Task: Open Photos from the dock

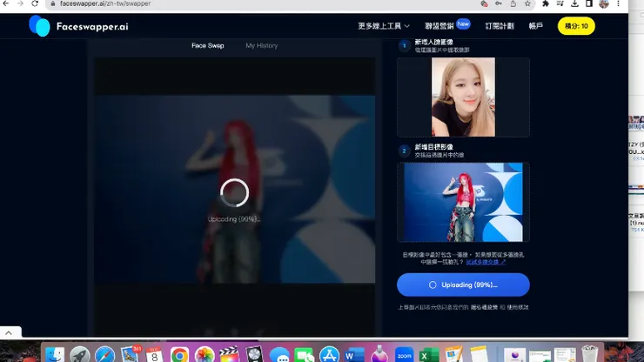Action: click(205, 355)
